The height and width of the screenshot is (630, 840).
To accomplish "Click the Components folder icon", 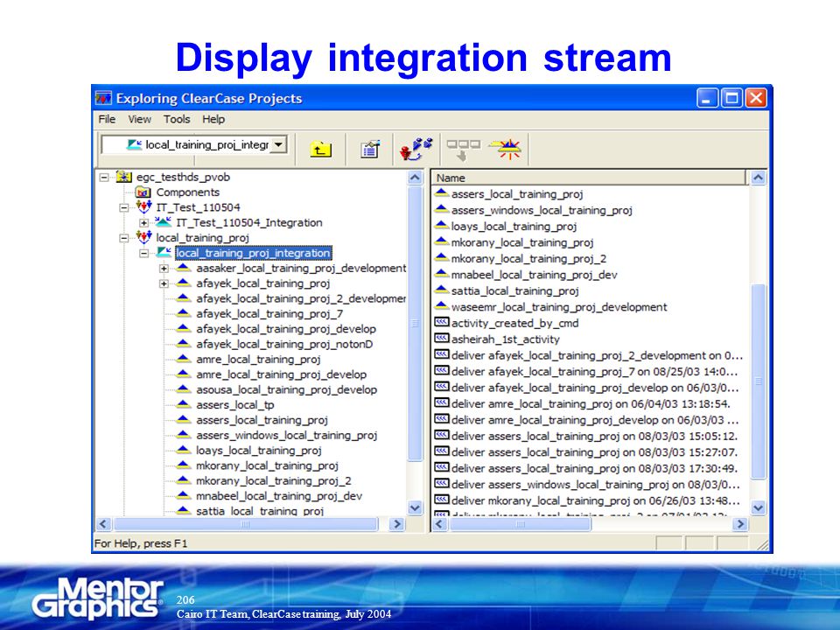I will pos(143,192).
